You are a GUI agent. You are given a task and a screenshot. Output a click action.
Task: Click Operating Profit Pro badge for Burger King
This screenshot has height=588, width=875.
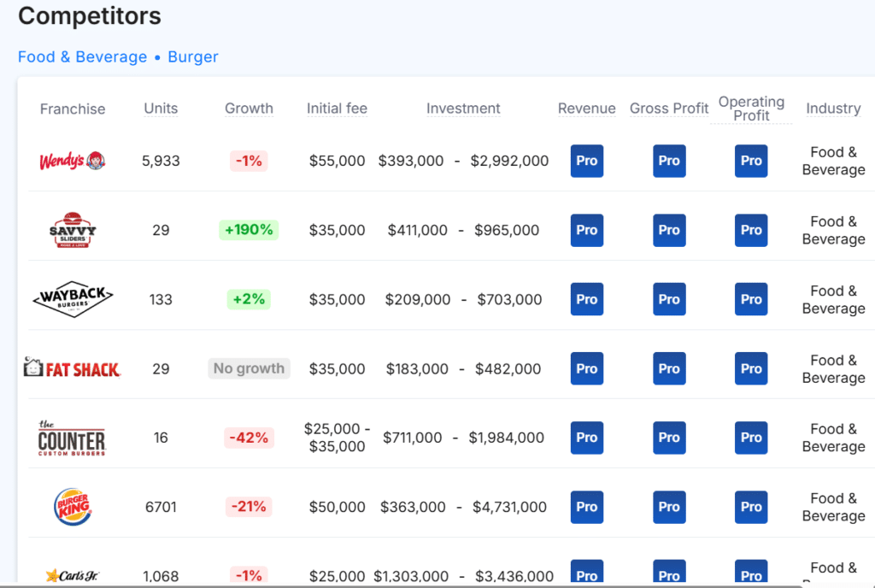point(751,507)
